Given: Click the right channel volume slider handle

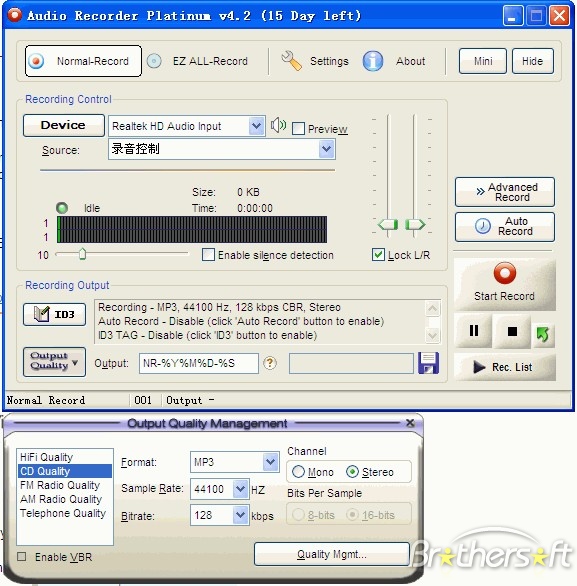Looking at the screenshot, I should (415, 225).
